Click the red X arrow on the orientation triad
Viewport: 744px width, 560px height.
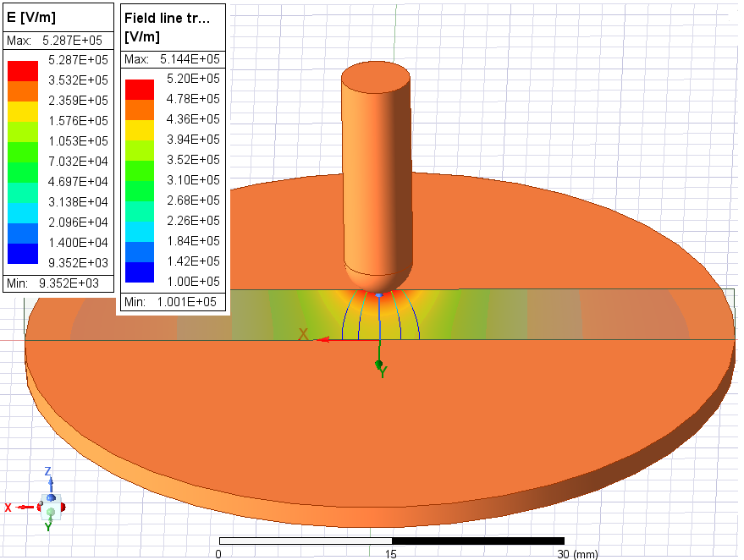coord(23,507)
